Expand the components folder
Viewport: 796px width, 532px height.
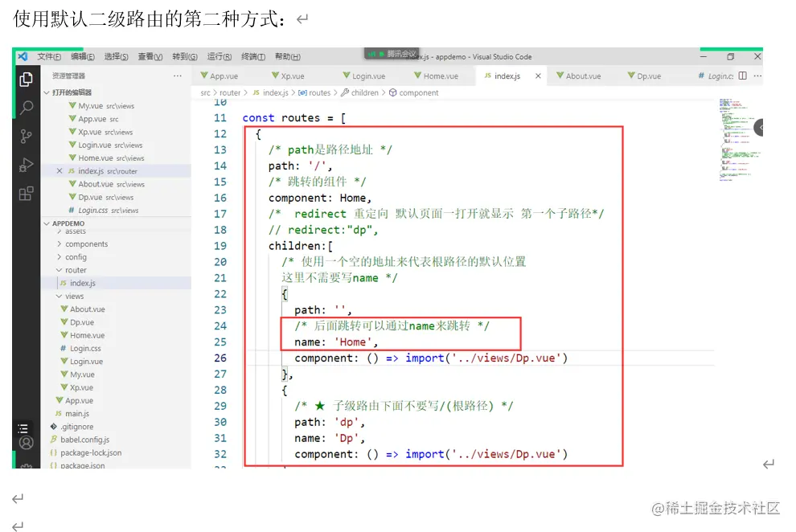[x=86, y=244]
